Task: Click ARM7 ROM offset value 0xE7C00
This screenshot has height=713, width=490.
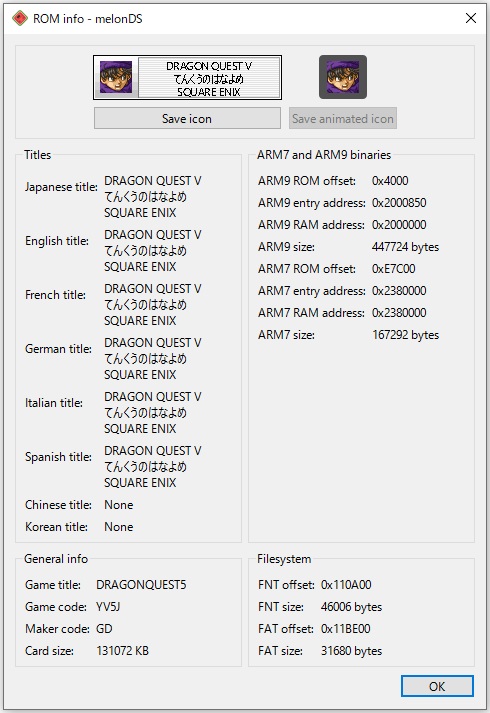Action: (x=394, y=269)
